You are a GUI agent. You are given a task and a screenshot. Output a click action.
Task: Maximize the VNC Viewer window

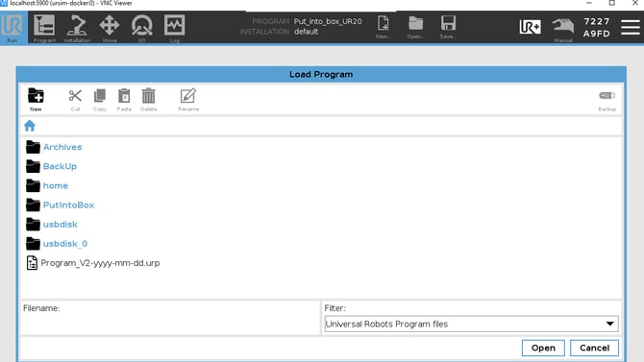612,3
